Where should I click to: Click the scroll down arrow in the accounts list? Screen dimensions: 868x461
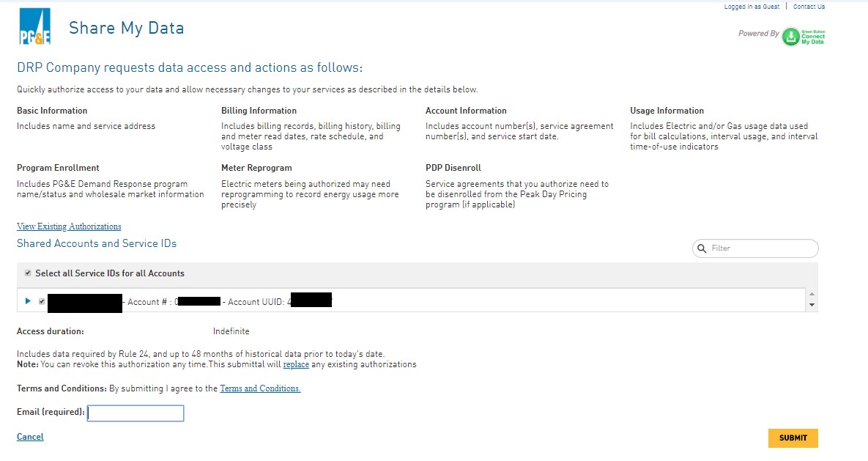(x=811, y=305)
